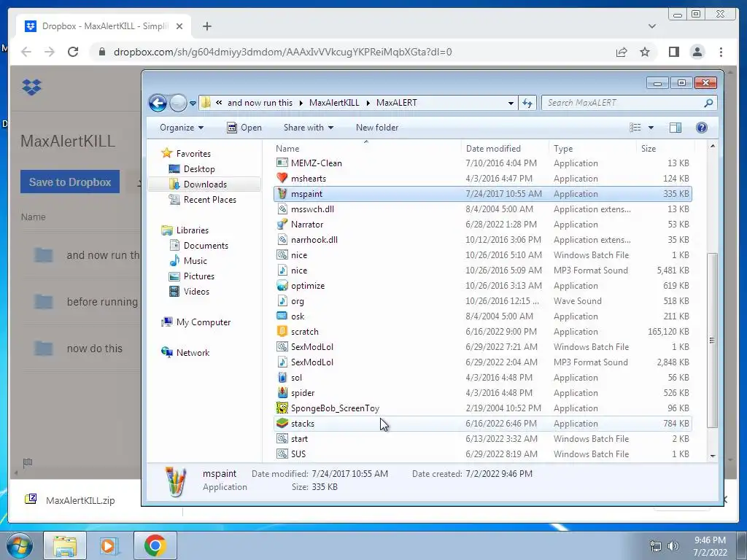
Task: Open recent locations dropdown beside Forward button
Action: [193, 103]
